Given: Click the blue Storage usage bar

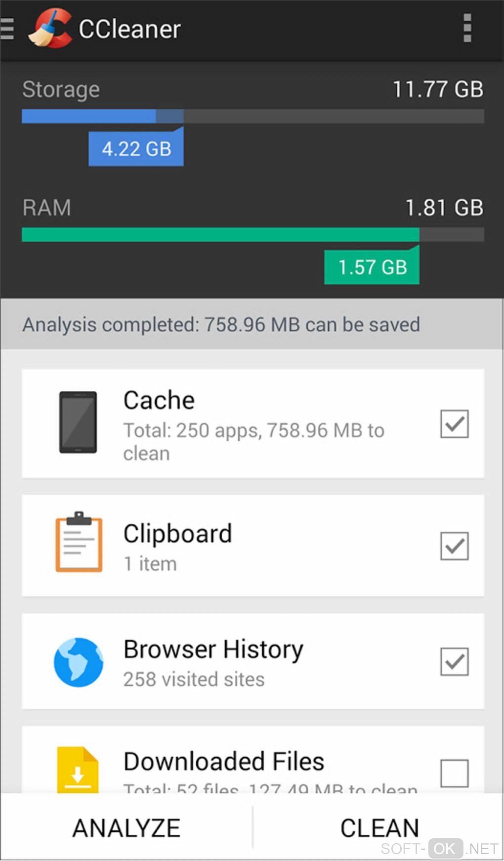Looking at the screenshot, I should click(89, 116).
